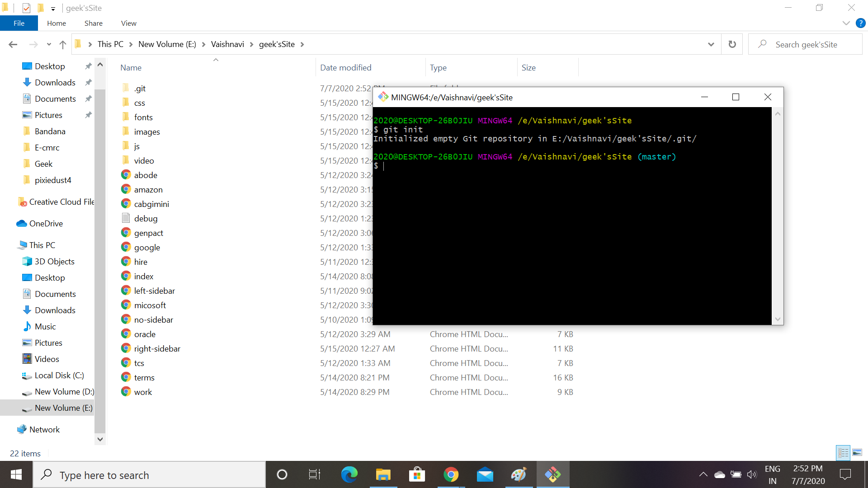
Task: Open Music in the navigation pane
Action: point(45,327)
